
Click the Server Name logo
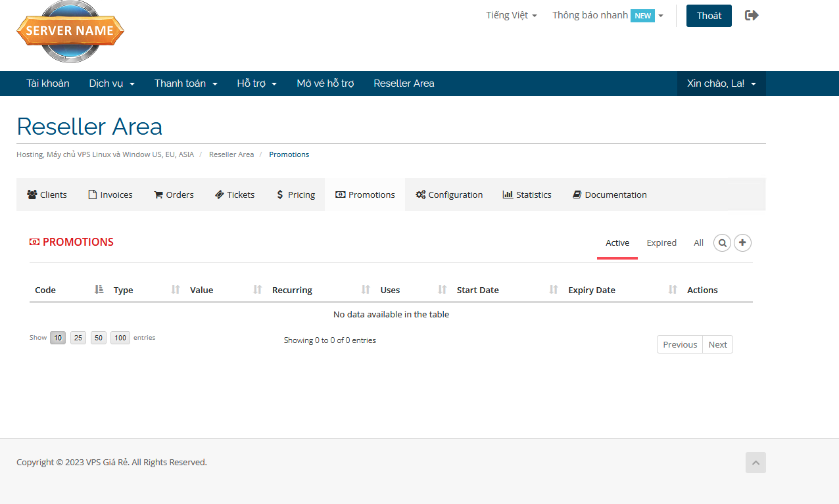pyautogui.click(x=70, y=31)
